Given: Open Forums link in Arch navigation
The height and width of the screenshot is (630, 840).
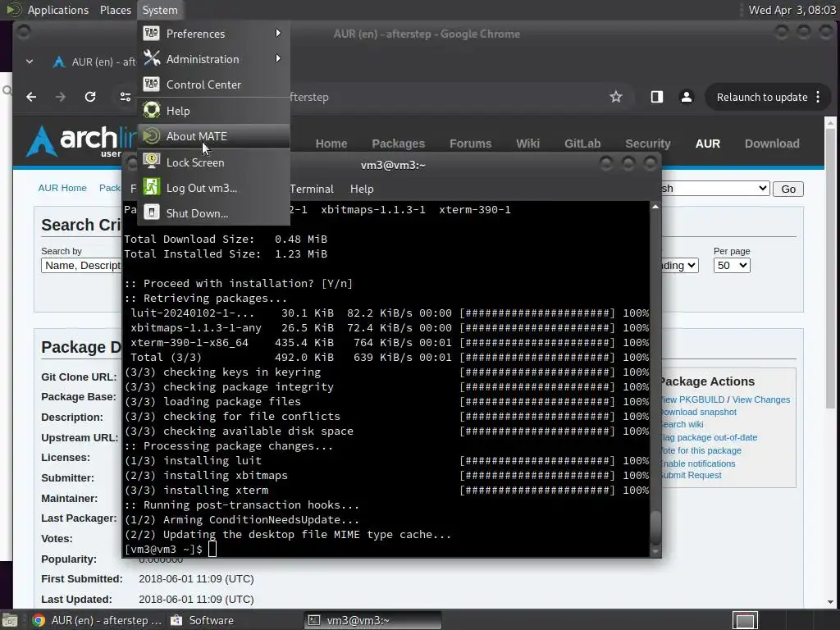Looking at the screenshot, I should (470, 144).
